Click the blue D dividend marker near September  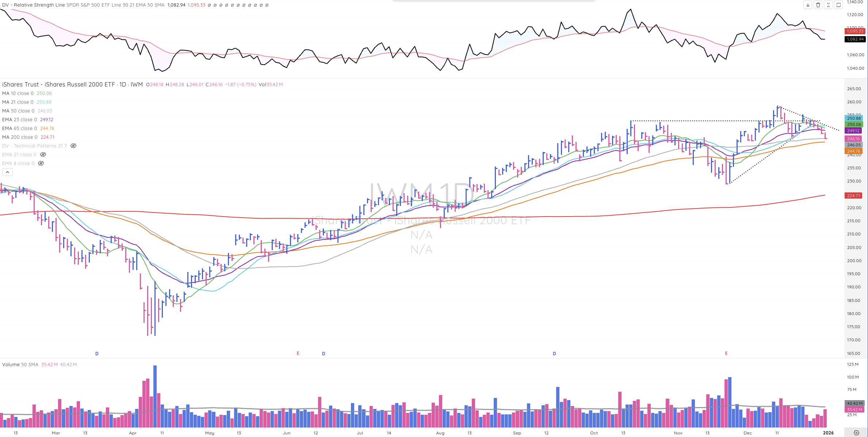[554, 354]
